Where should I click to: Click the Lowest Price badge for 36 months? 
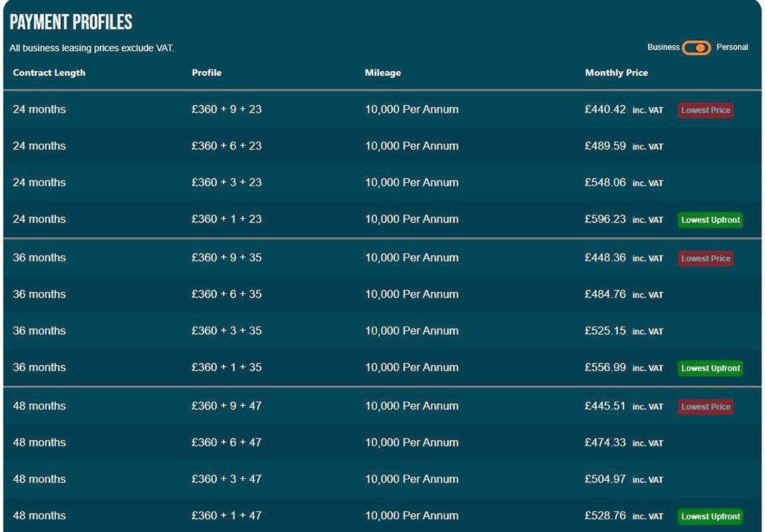(705, 259)
